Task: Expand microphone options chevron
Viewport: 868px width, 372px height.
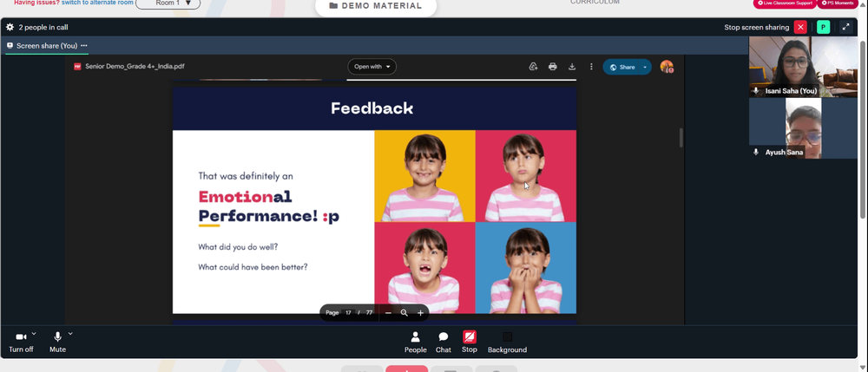Action: coord(70,333)
